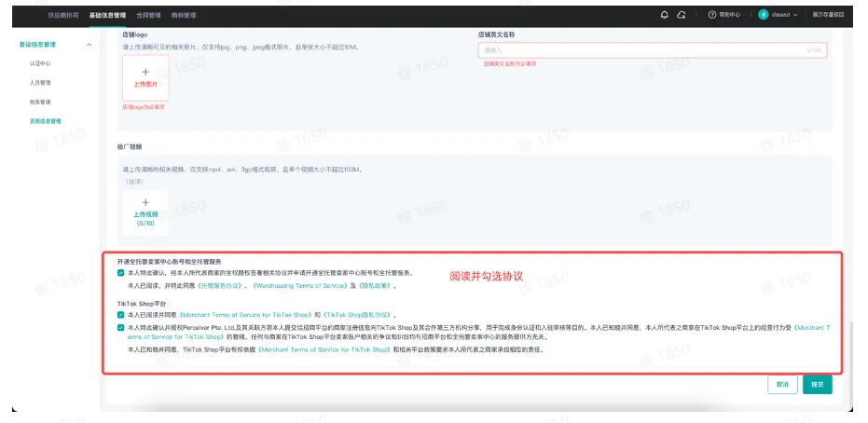Click the 提交 submit button
The width and height of the screenshot is (868, 423).
click(x=817, y=384)
